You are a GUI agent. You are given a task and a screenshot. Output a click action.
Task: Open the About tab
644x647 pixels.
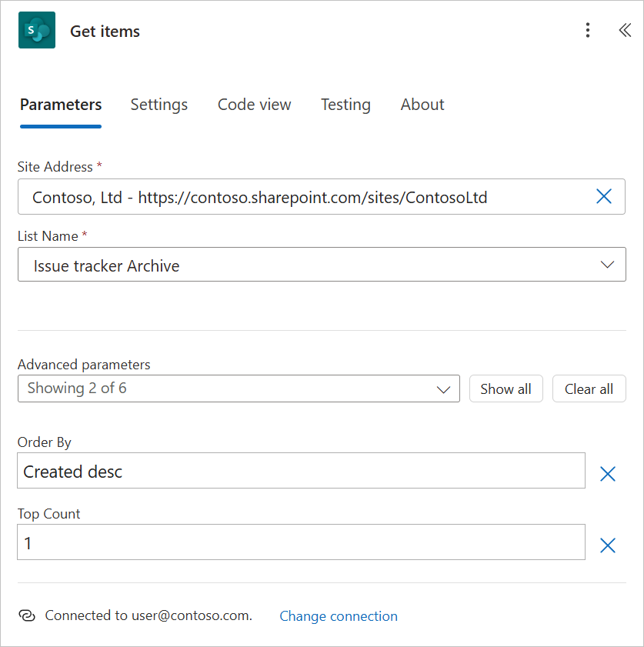coord(422,105)
